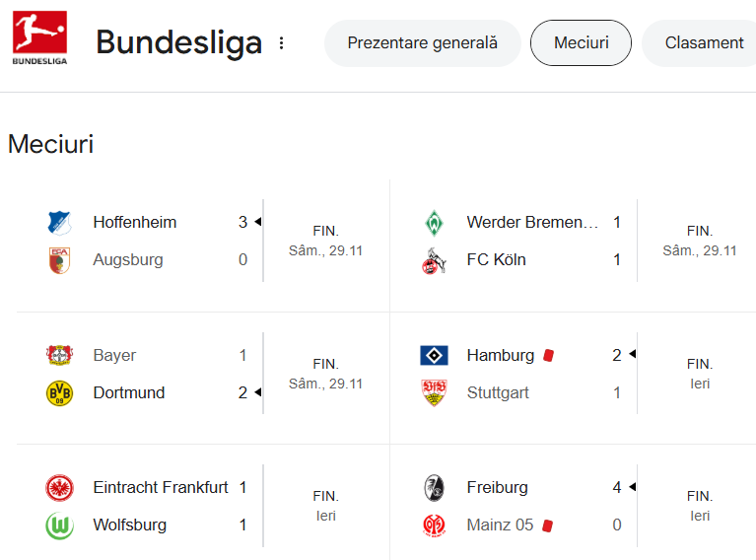Open the three-dot options menu beside Bundesliga
The height and width of the screenshot is (560, 756).
[x=282, y=43]
